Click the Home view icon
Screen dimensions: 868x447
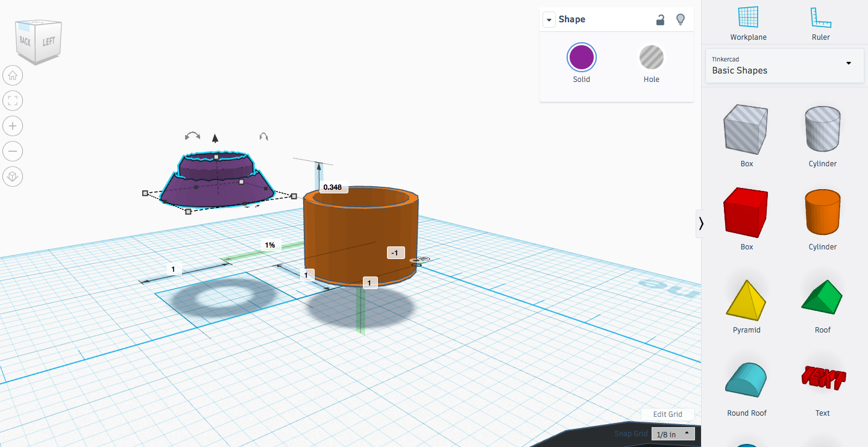13,76
